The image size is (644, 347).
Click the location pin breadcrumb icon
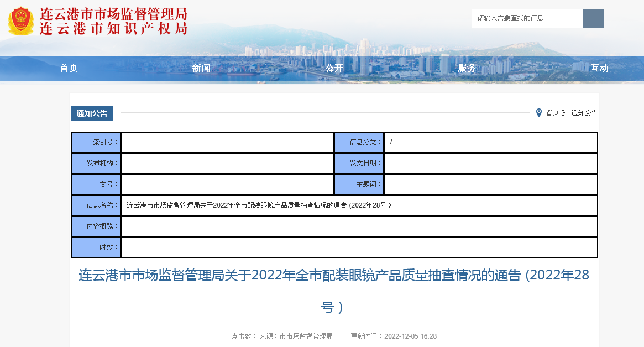(539, 113)
